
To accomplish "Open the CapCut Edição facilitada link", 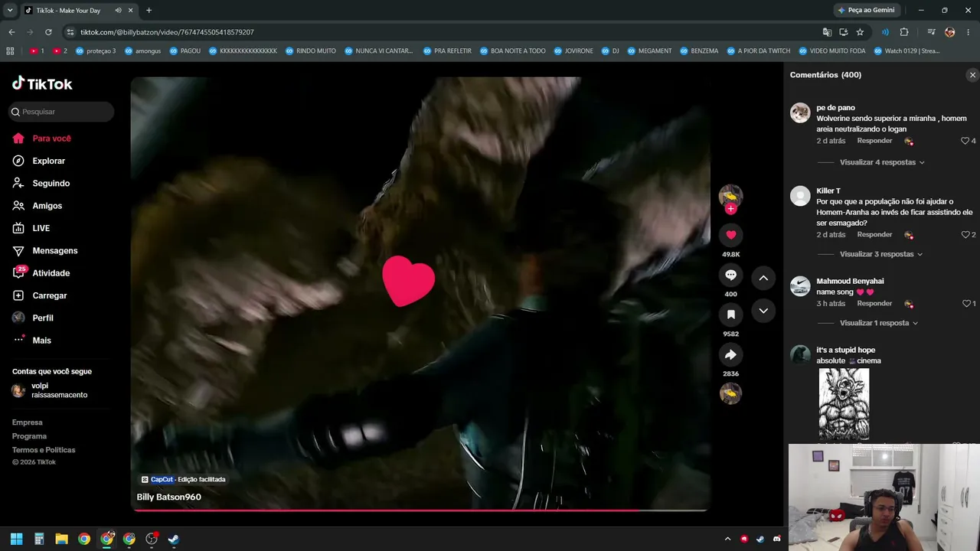I will pos(184,480).
